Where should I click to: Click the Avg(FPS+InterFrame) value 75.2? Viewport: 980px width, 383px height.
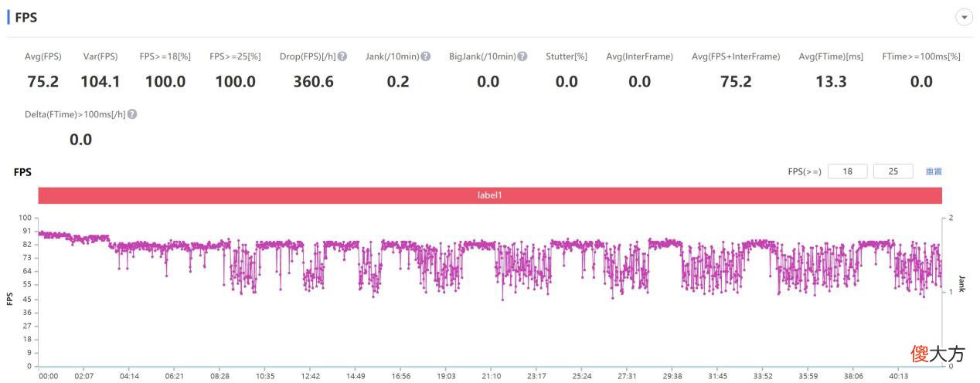(x=736, y=81)
